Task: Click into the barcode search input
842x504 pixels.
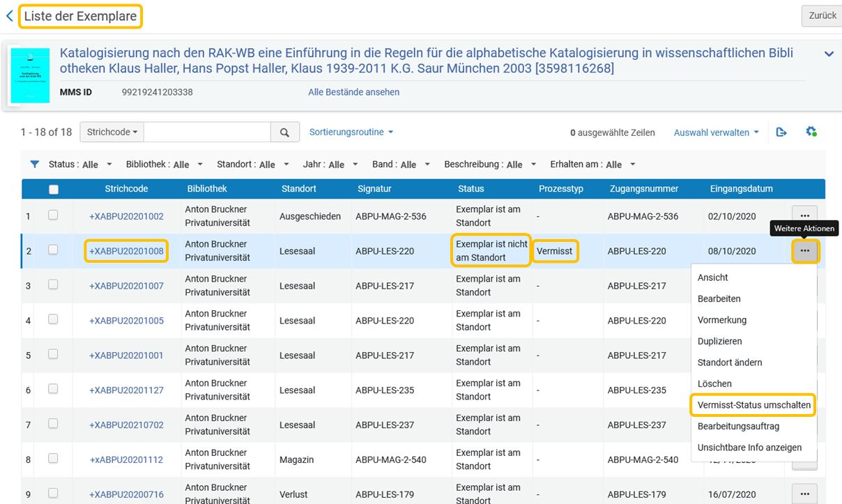Action: coord(207,132)
